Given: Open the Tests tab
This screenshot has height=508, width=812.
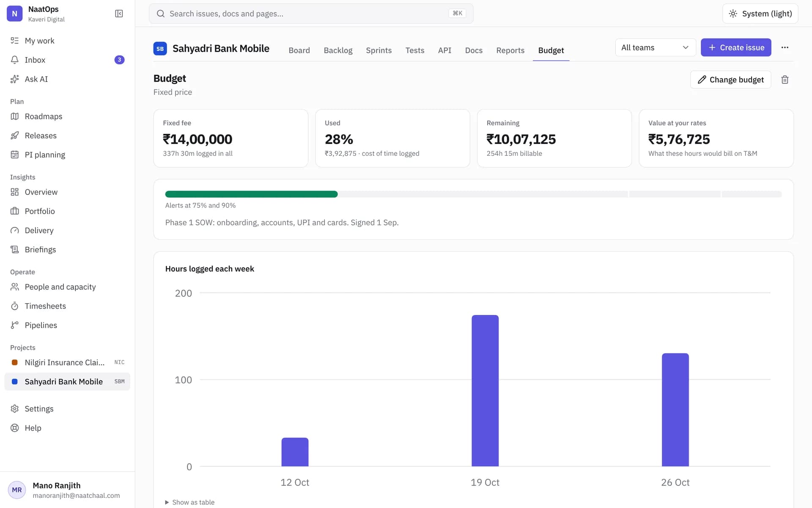Looking at the screenshot, I should 414,50.
